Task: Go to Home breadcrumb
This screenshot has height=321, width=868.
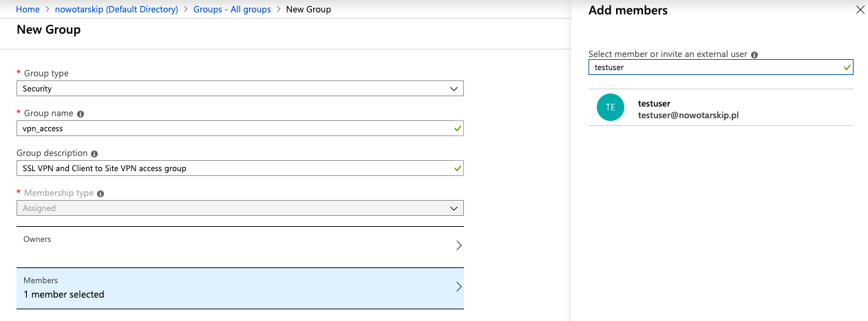Action: [28, 10]
